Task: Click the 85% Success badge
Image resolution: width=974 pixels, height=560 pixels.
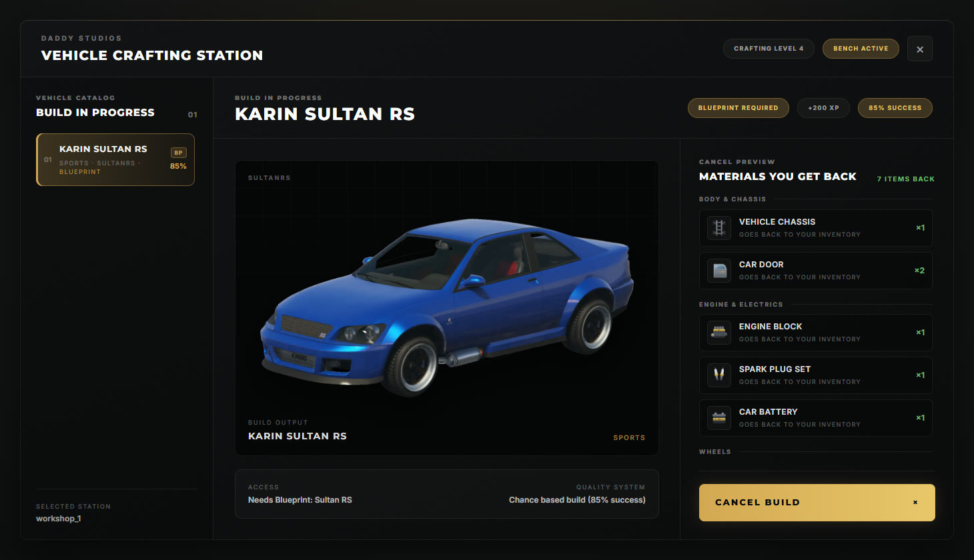Action: 895,108
